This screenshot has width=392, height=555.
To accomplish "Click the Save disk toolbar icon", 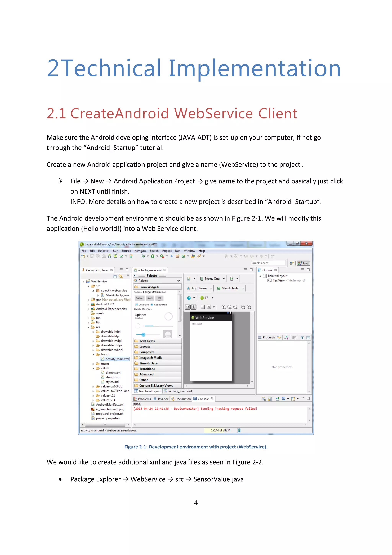I will 92,256.
